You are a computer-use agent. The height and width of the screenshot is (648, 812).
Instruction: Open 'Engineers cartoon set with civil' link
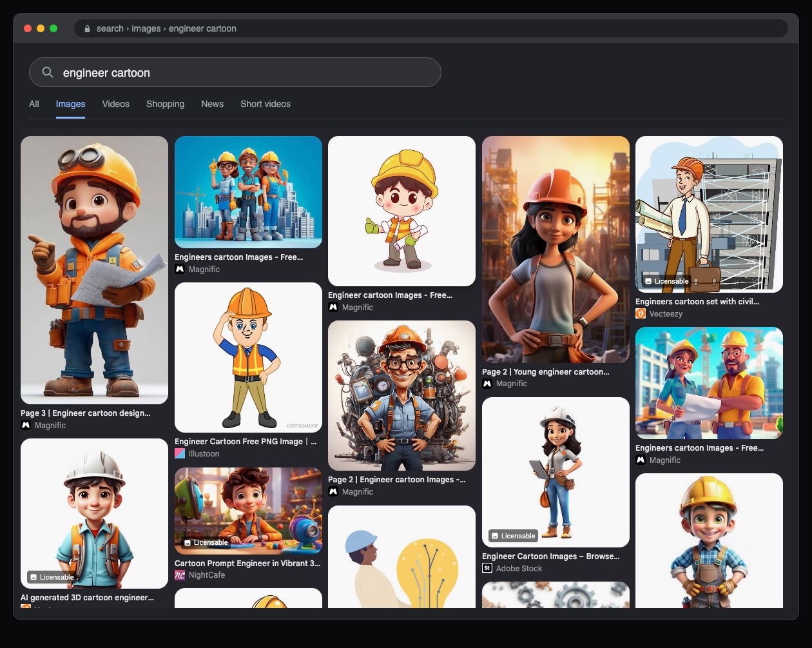tap(697, 301)
